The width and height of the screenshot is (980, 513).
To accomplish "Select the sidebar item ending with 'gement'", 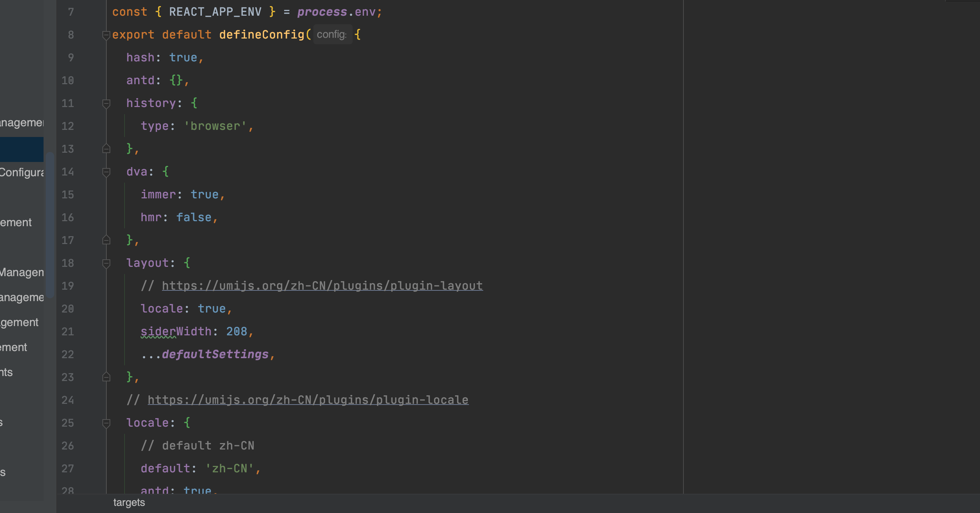I will [19, 322].
